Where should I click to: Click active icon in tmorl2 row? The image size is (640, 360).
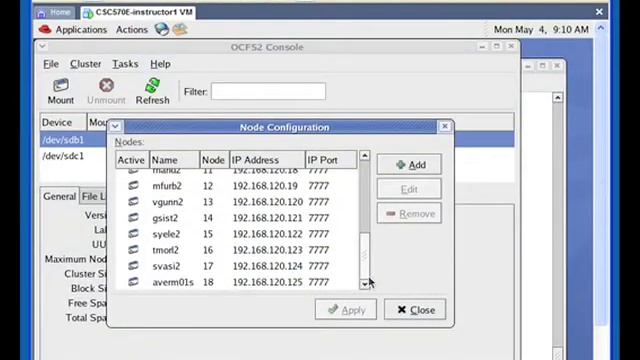click(x=133, y=250)
